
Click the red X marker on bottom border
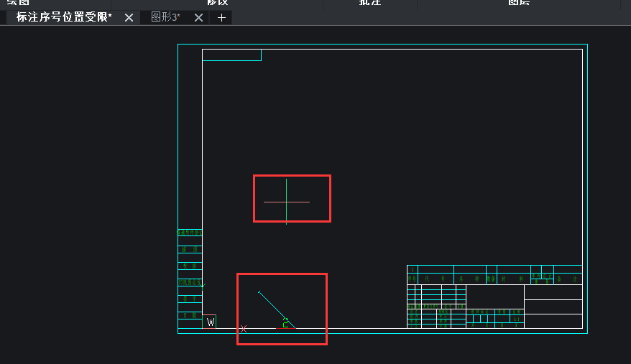coord(243,329)
